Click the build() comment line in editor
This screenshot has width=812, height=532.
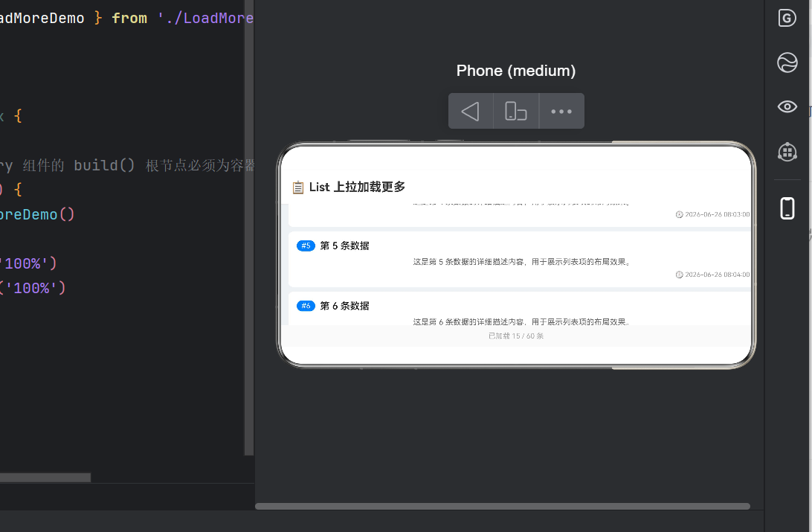pos(127,165)
